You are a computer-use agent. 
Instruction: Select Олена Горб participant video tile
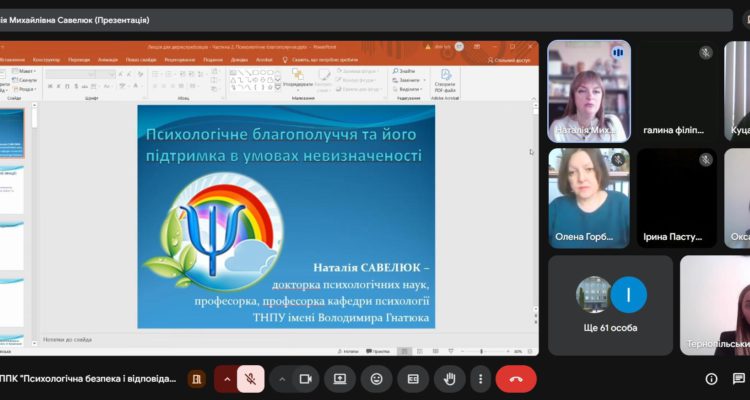[x=589, y=198]
